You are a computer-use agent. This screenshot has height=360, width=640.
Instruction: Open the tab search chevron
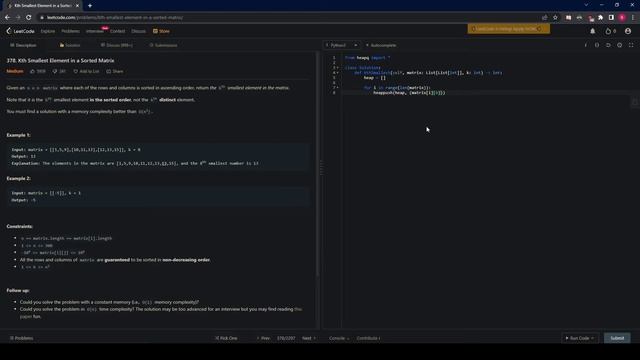coord(586,5)
